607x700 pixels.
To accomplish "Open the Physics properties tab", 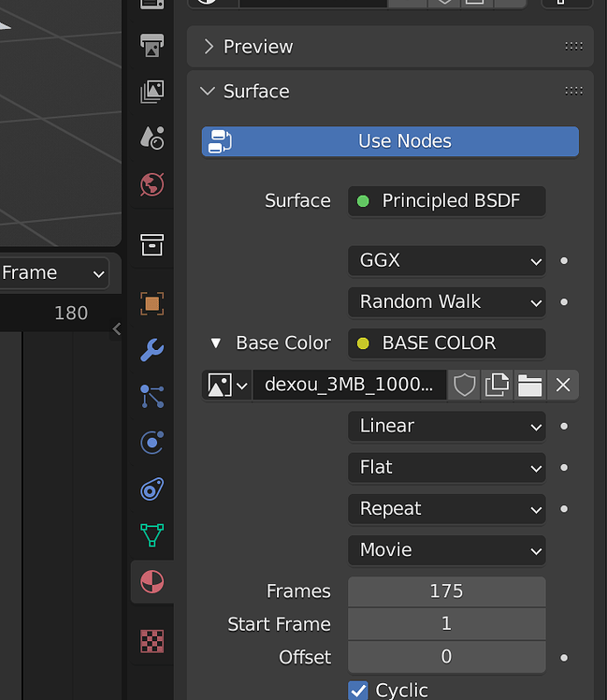I will 152,443.
